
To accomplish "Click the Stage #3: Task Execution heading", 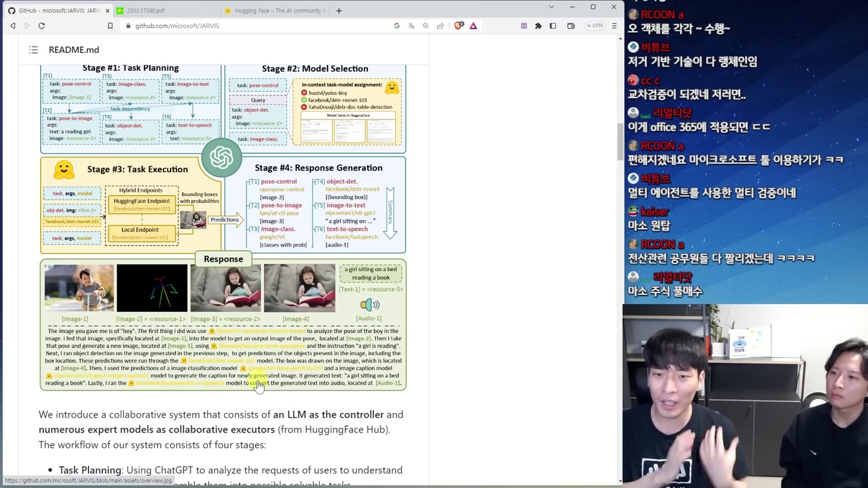I will click(x=138, y=169).
